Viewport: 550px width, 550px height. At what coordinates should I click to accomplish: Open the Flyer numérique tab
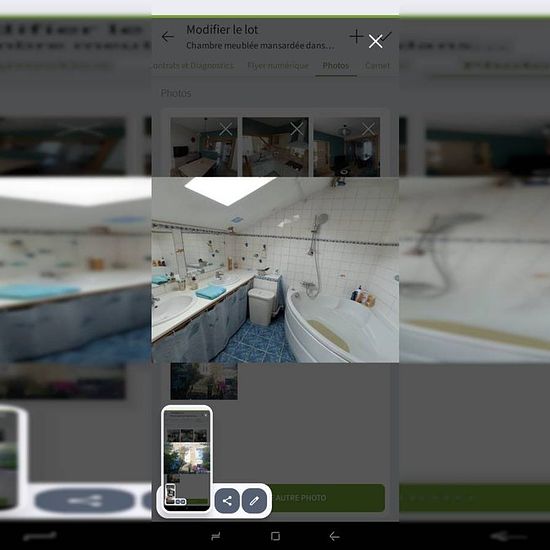coord(278,66)
